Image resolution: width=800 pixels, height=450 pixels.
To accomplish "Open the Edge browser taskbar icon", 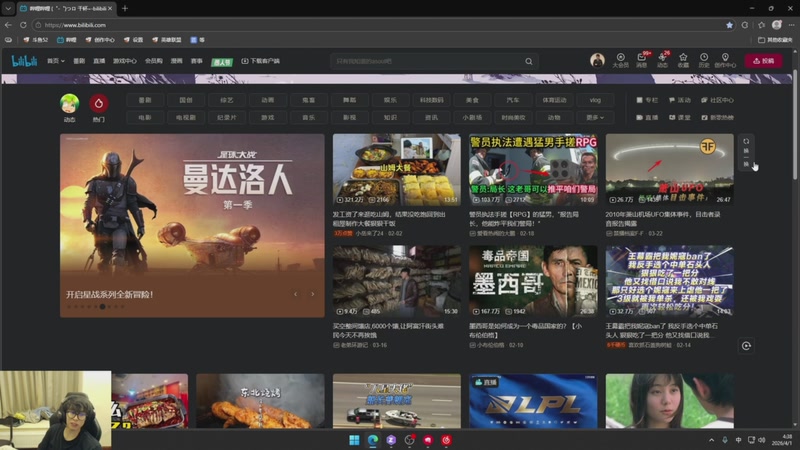I will 373,440.
